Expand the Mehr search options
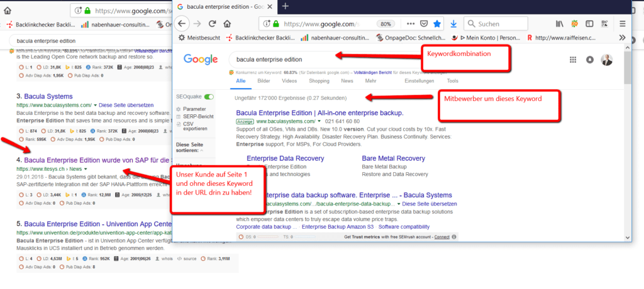 (370, 81)
